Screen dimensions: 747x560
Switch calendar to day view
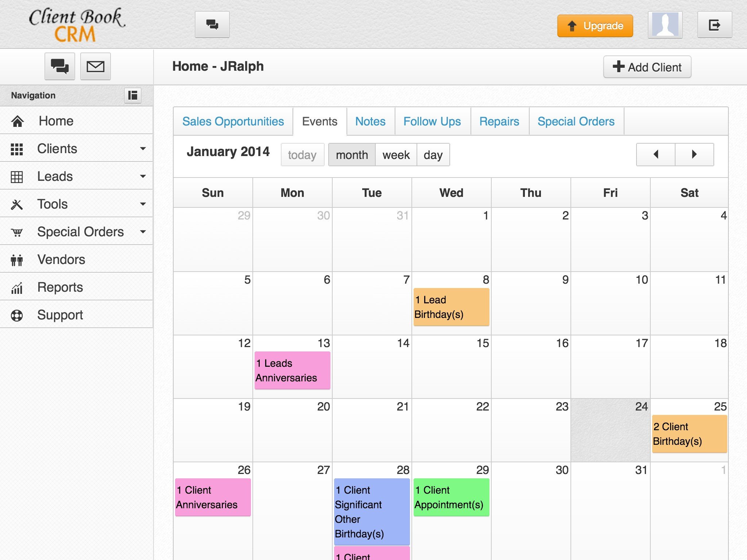(x=433, y=155)
